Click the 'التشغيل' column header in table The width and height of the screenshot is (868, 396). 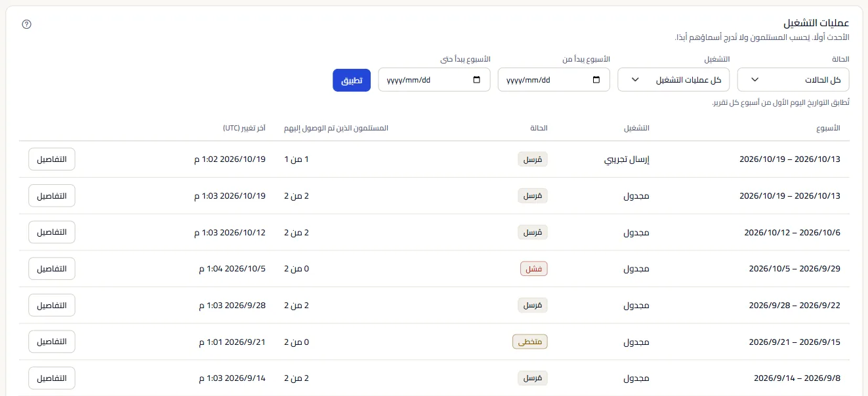[636, 128]
